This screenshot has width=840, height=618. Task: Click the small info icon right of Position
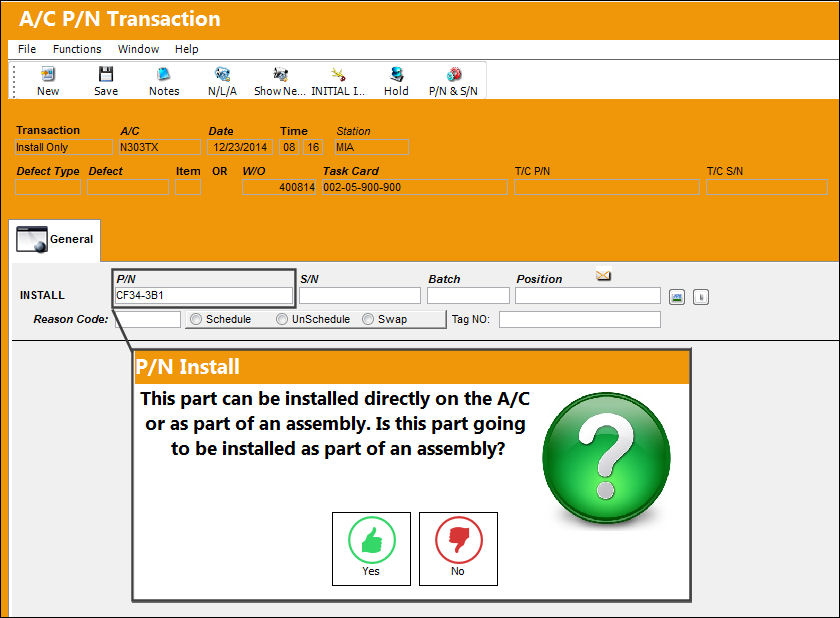pyautogui.click(x=701, y=297)
